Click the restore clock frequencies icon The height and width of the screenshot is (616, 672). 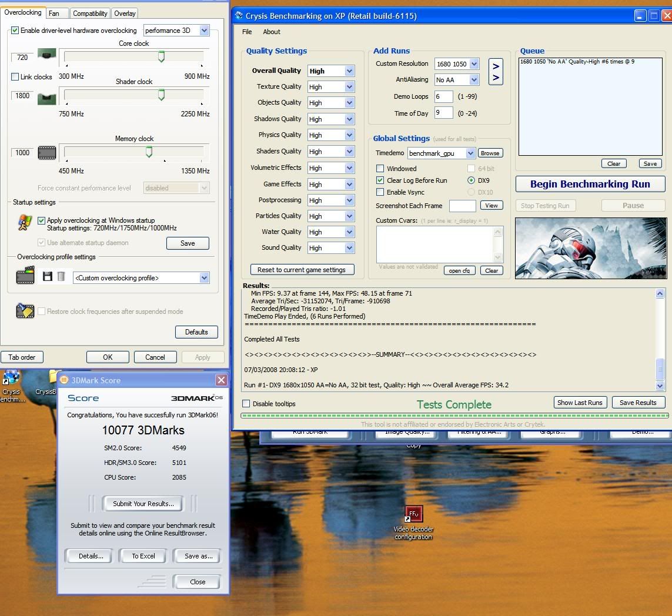click(x=25, y=310)
